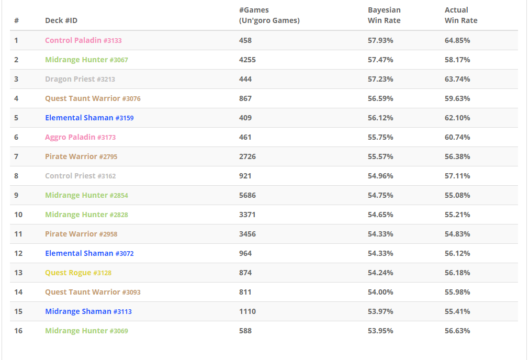Select Bayesian win rate 56.59%
Screen dimensions: 529x360
click(380, 99)
